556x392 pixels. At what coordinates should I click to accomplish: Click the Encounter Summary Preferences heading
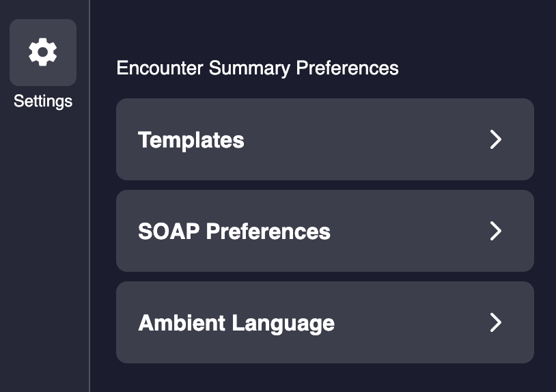click(x=258, y=68)
